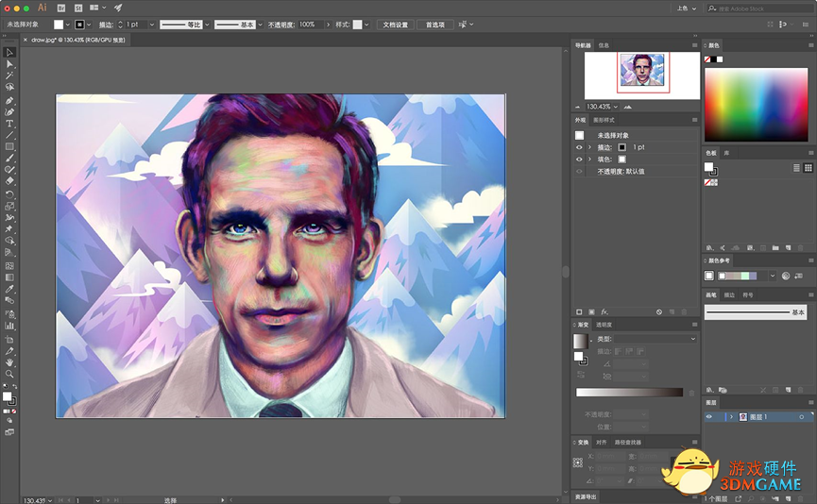
Task: Open the Navigator zoom 130.43% dropdown
Action: [x=616, y=107]
